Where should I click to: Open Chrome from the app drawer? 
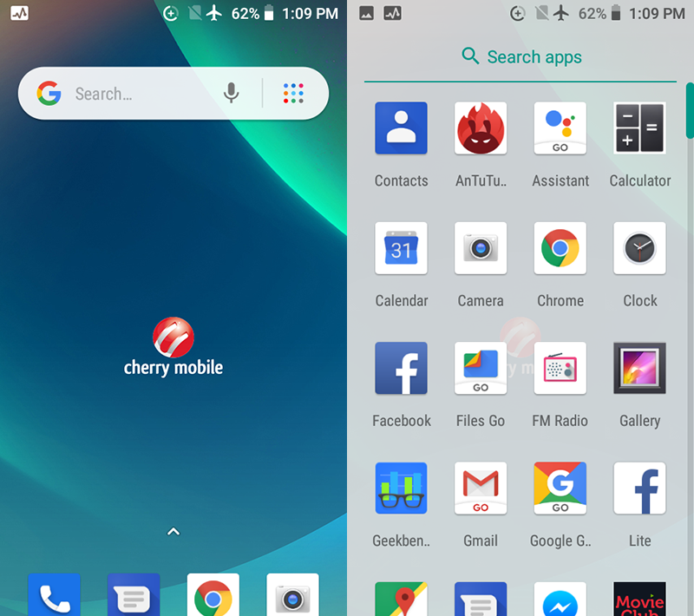[560, 248]
